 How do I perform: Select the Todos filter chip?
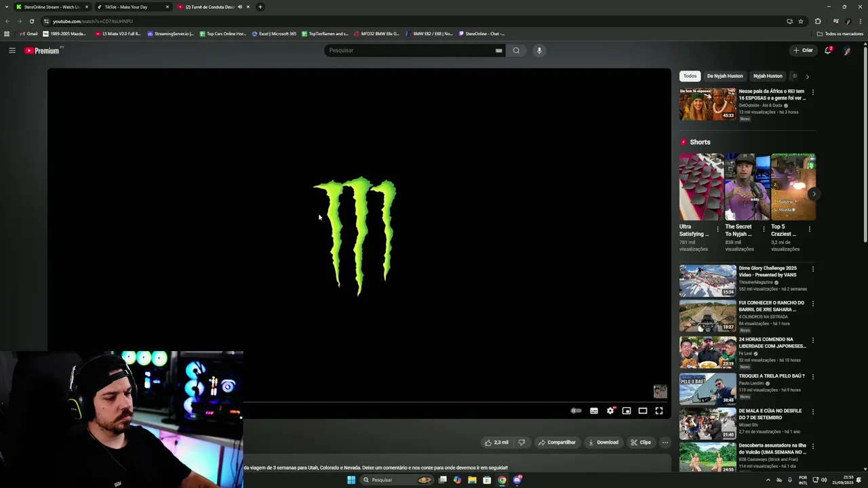(x=690, y=76)
